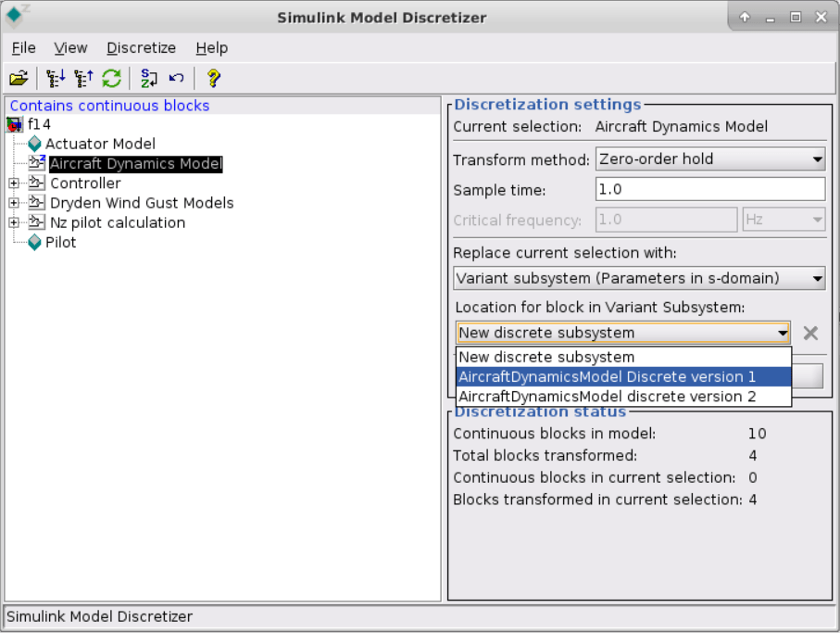Select Actuator Model in the tree

100,144
